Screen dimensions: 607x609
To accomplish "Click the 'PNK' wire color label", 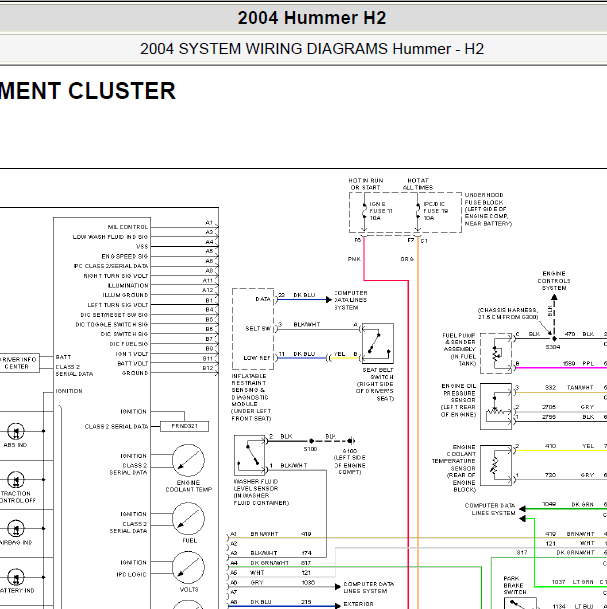I will (x=354, y=259).
